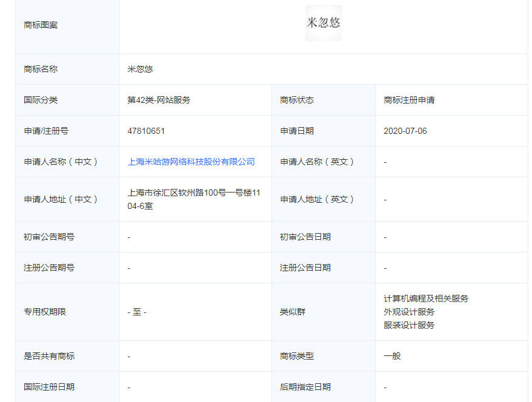Viewport: 532px width, 402px height.
Task: Select the 第42类-网站服务 classification value
Action: 159,100
